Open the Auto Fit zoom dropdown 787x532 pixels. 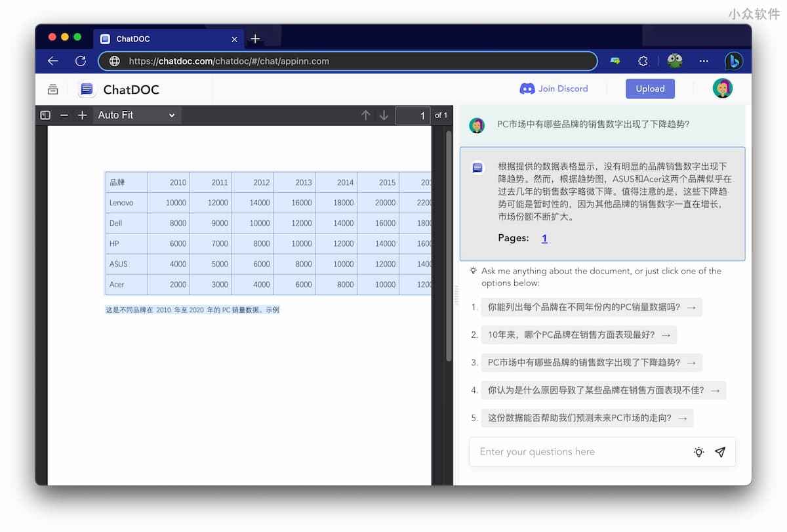click(136, 115)
